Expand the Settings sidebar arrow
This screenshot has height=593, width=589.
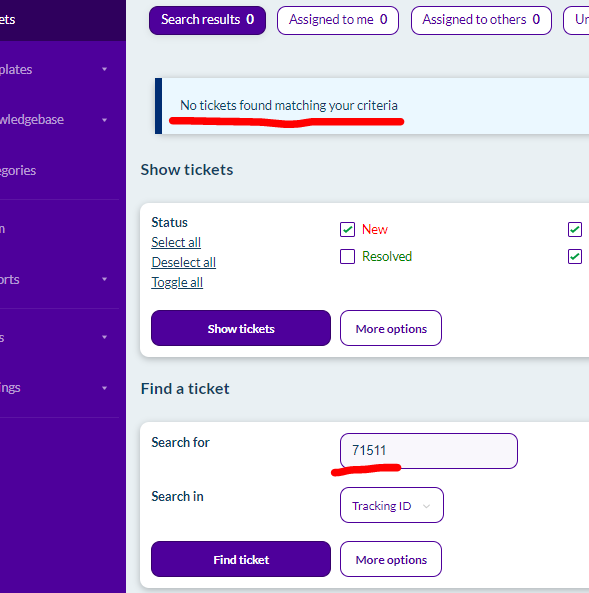tap(104, 388)
